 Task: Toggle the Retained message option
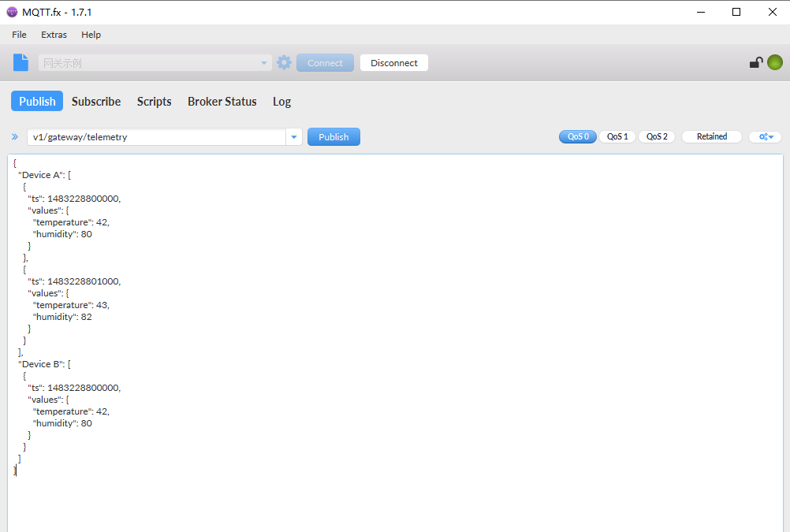(x=711, y=136)
